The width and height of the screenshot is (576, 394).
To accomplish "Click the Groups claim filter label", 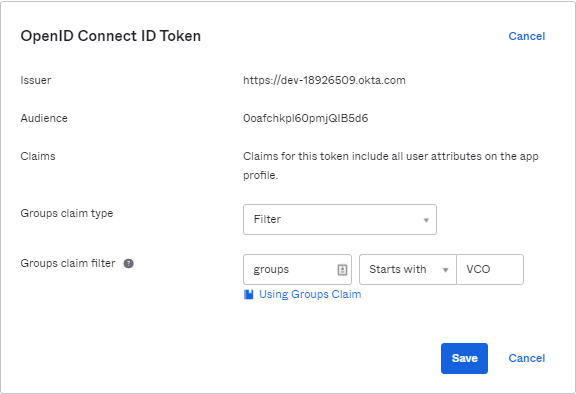I will [x=68, y=263].
